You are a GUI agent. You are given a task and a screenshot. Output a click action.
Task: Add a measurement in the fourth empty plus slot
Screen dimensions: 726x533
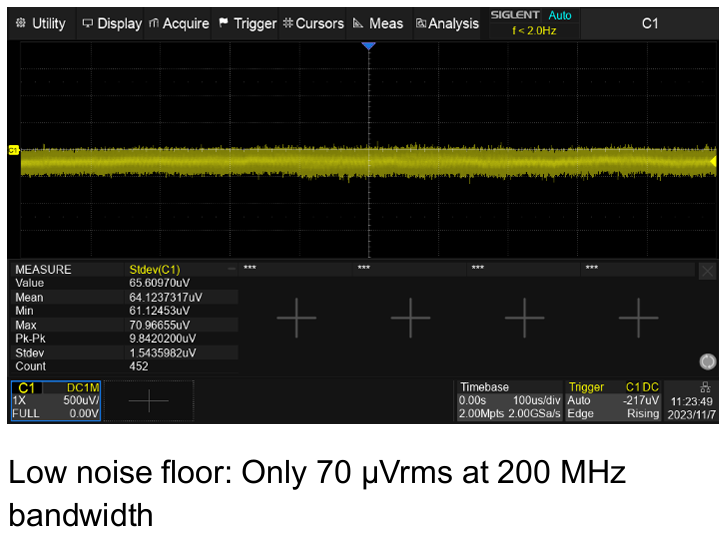tap(638, 318)
